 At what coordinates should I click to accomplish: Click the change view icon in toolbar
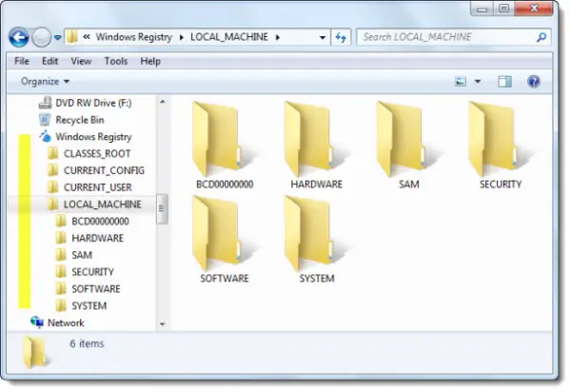461,82
